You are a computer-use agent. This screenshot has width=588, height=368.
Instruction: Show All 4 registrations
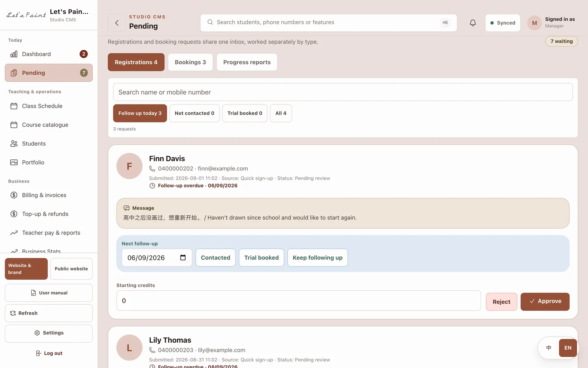(x=281, y=113)
